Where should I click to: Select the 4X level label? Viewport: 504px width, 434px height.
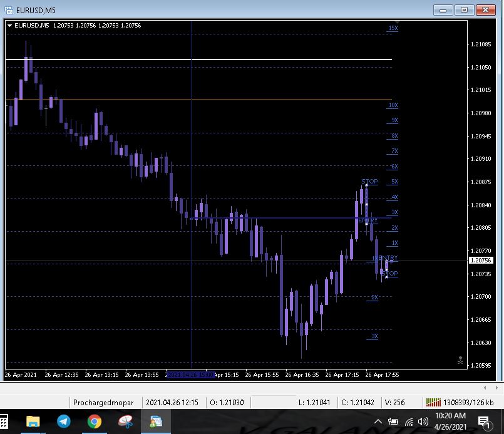[394, 197]
